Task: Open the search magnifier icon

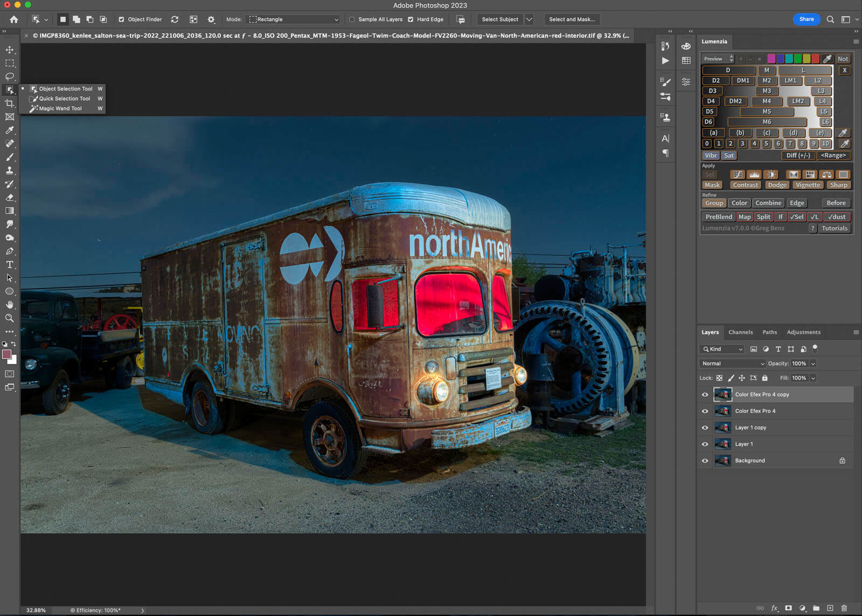Action: point(830,19)
